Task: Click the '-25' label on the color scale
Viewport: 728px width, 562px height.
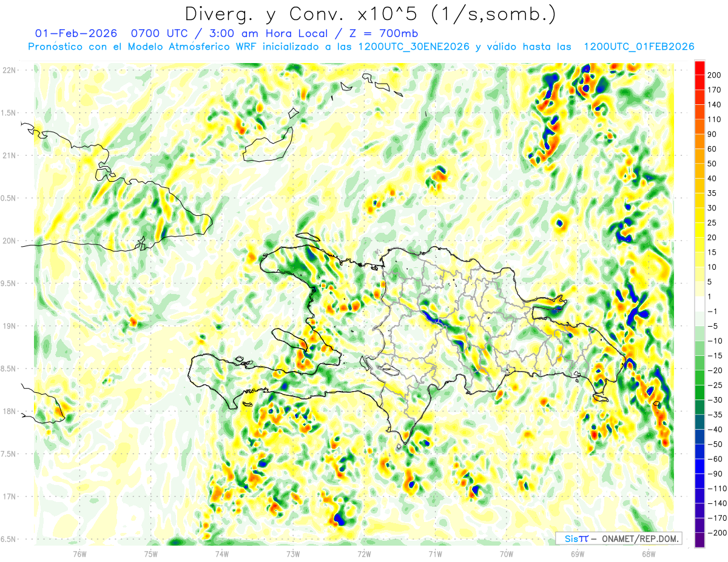Action: click(716, 385)
